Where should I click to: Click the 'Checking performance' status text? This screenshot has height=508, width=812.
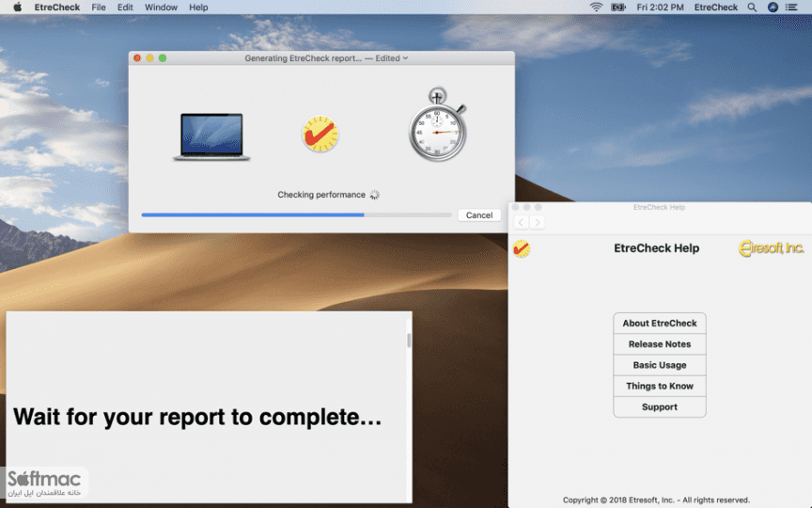(x=321, y=195)
